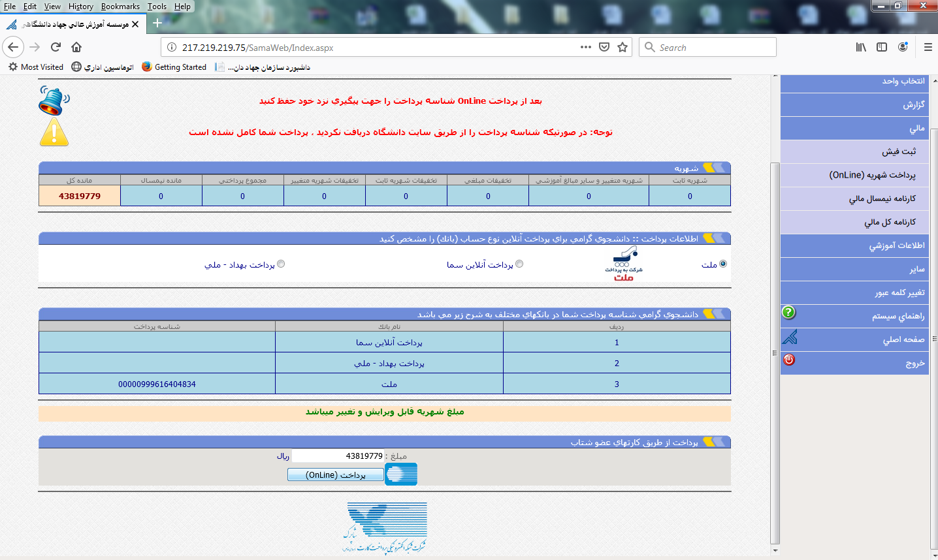The width and height of the screenshot is (938, 560).
Task: Bookmark this page with the star icon
Action: 623,47
